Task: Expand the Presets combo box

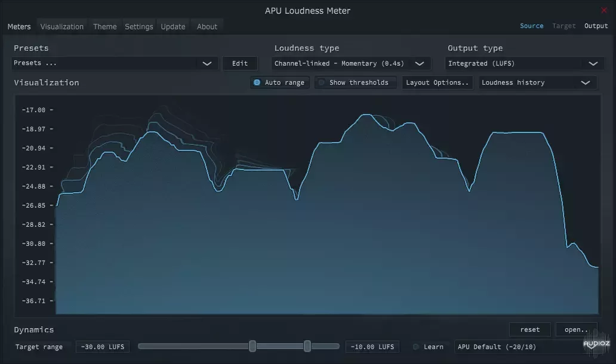Action: click(x=113, y=63)
